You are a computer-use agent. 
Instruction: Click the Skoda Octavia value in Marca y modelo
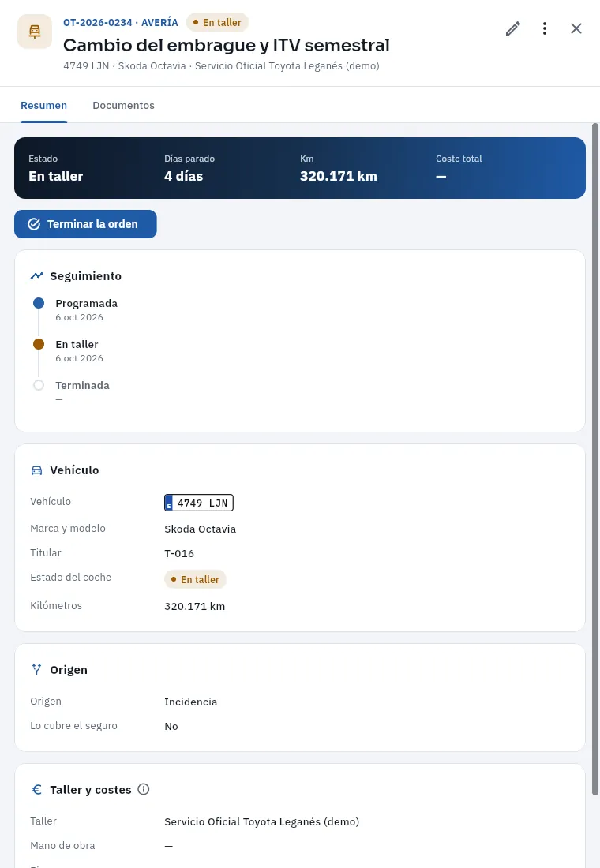(200, 529)
